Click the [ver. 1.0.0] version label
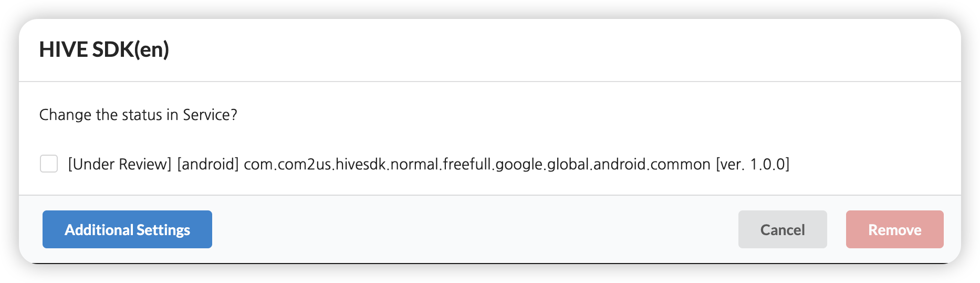980x283 pixels. tap(752, 164)
